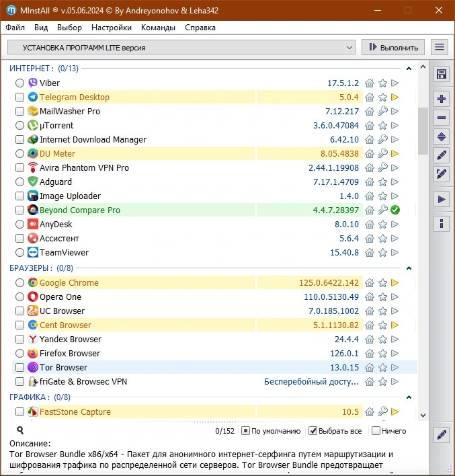The width and height of the screenshot is (455, 476).
Task: Click the home icon in Tor Browser row
Action: (x=370, y=367)
